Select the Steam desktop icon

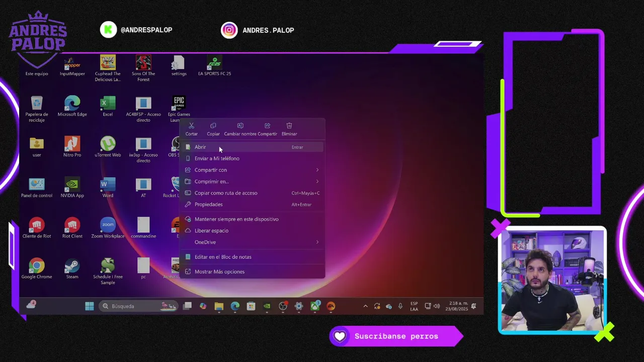(x=72, y=269)
